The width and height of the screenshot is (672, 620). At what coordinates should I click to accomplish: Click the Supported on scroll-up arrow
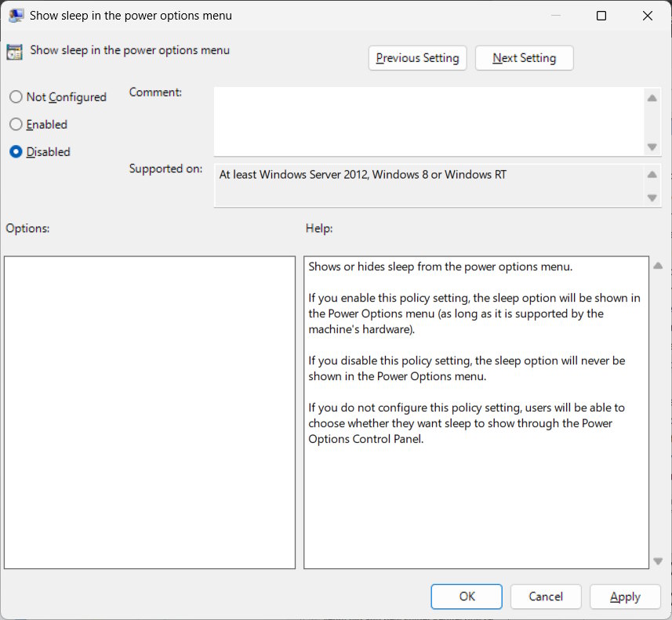tap(652, 174)
